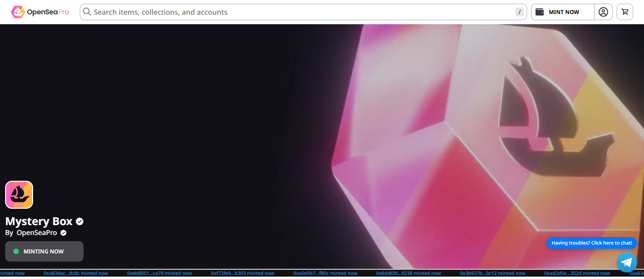644x279 pixels.
Task: Click the Mystery Box verified badge
Action: point(80,222)
